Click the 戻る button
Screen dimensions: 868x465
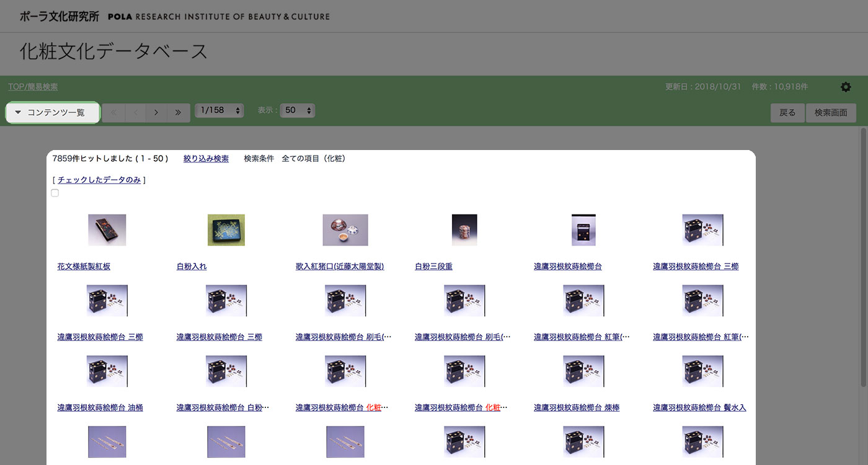787,113
